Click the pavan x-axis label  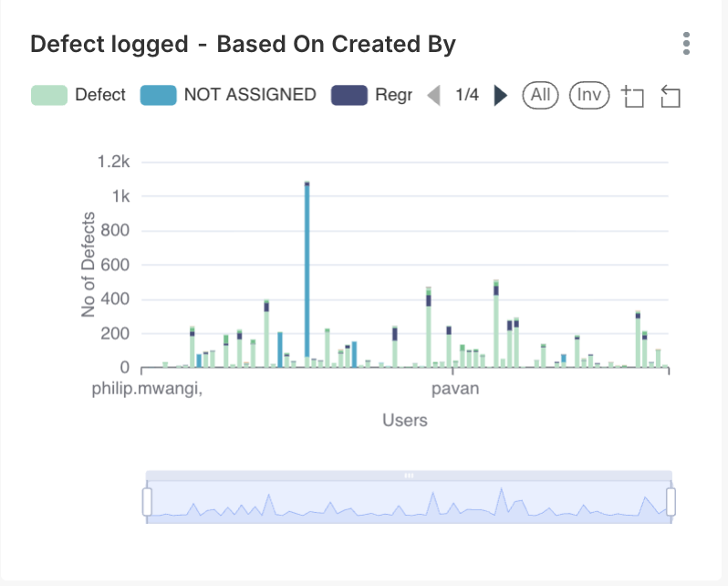coord(455,390)
